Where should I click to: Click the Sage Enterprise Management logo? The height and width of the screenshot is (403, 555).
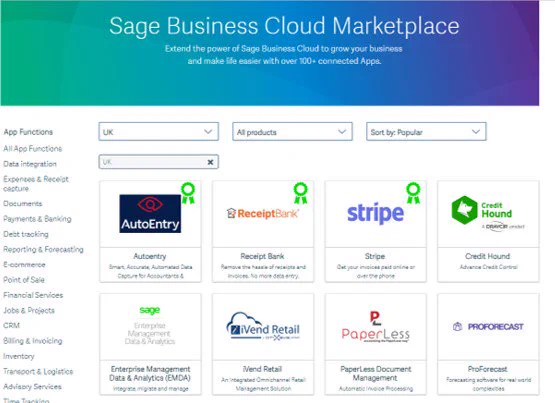tap(150, 326)
